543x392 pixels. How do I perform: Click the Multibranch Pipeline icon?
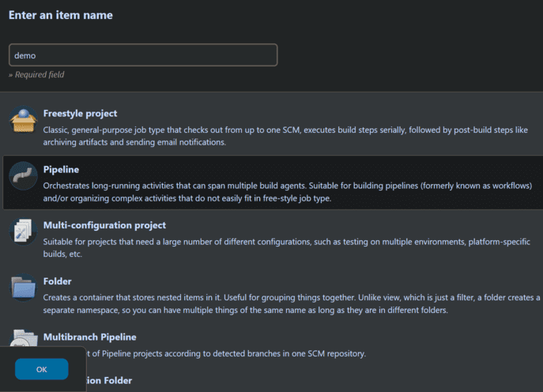coord(23,337)
